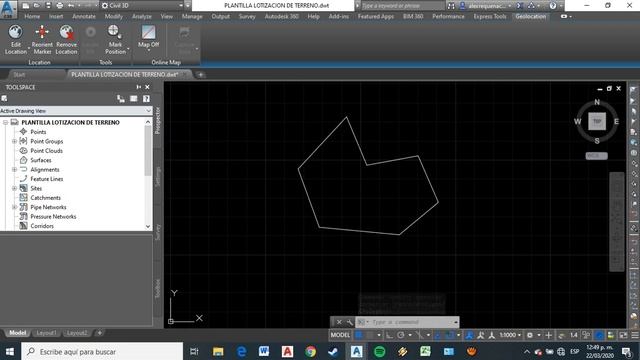Expand the Sites tree node
The width and height of the screenshot is (640, 360).
[x=14, y=188]
